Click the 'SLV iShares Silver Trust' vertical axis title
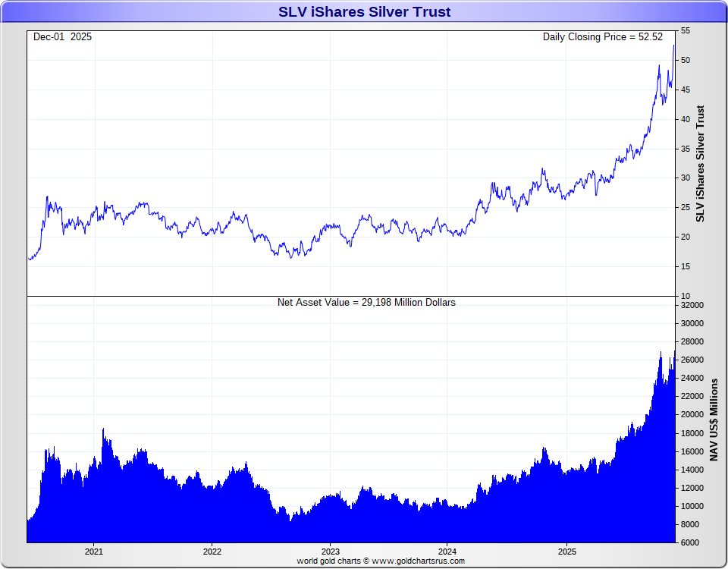The height and width of the screenshot is (569, 728). (x=700, y=164)
